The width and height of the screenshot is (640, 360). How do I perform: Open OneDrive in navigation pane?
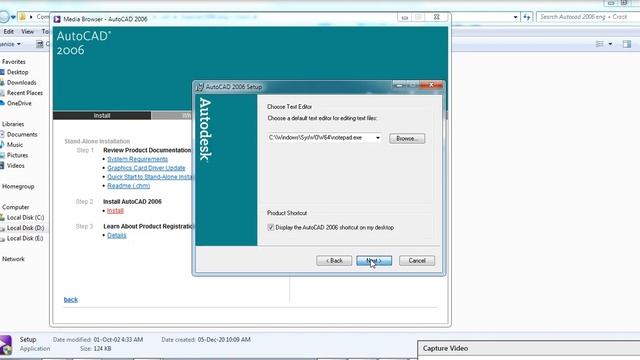point(19,103)
